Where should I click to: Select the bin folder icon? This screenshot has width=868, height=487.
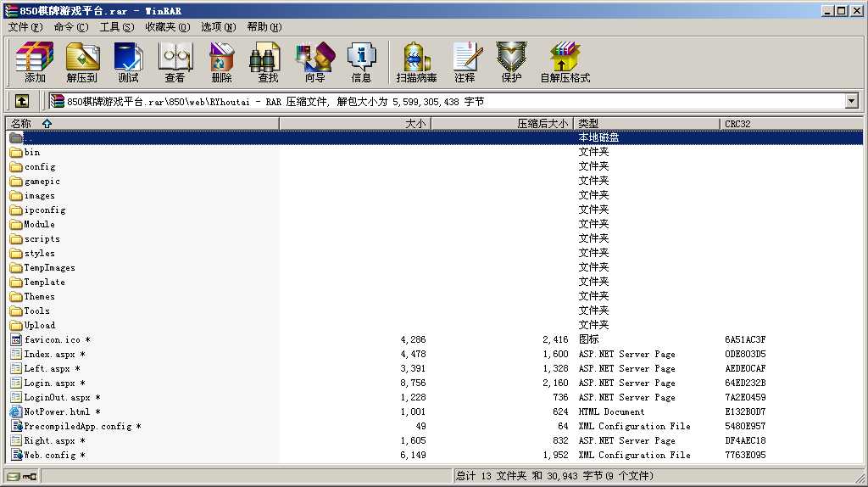(x=16, y=152)
